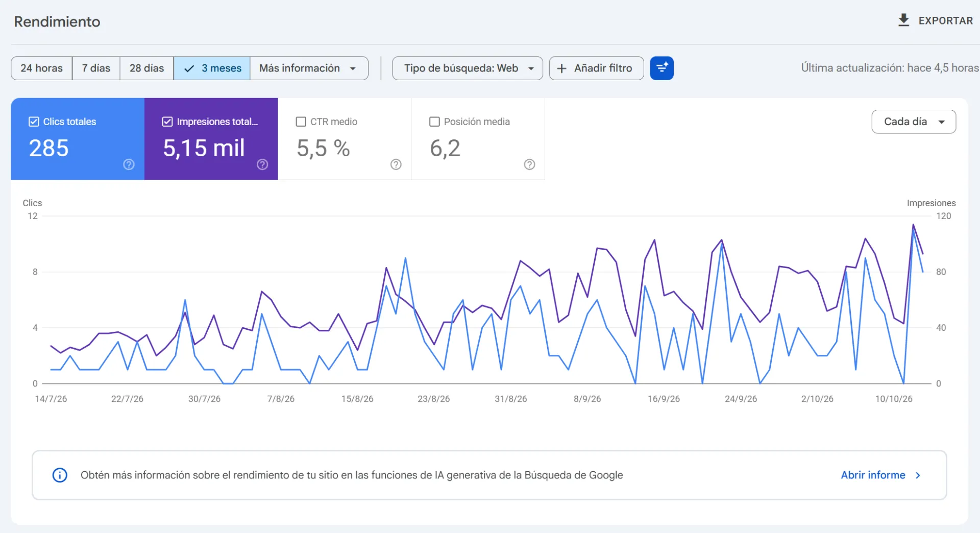Click the chevron next to Abrir informe
Viewport: 980px width, 533px height.
[918, 475]
